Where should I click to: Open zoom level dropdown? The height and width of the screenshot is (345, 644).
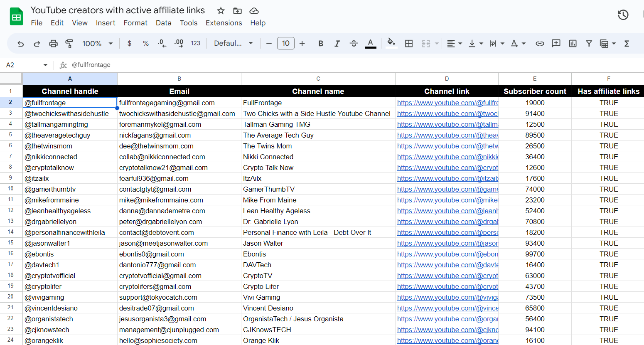(x=98, y=43)
